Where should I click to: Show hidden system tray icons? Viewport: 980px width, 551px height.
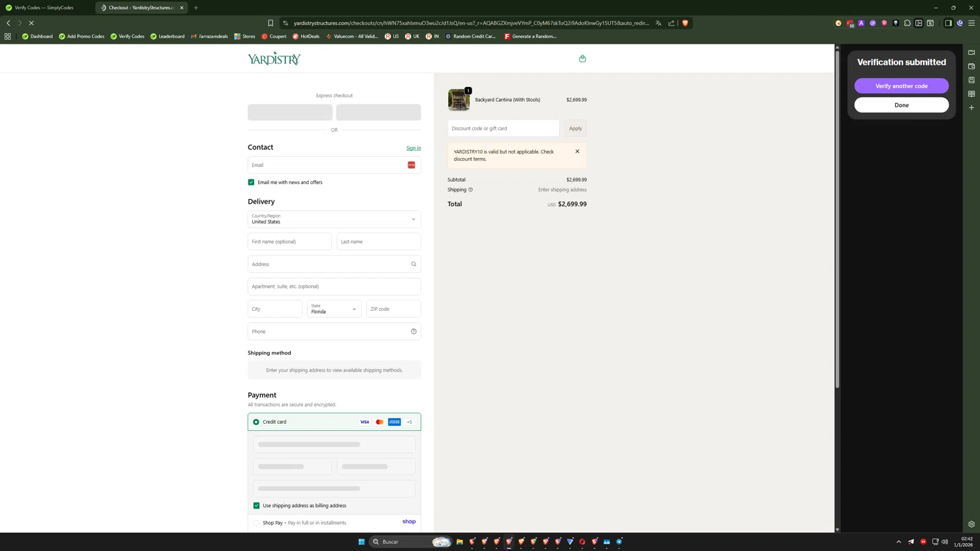(x=898, y=542)
